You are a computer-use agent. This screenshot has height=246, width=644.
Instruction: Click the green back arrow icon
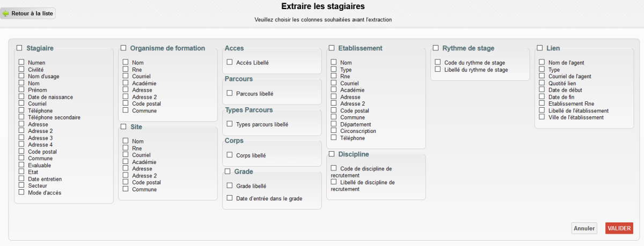pos(6,13)
